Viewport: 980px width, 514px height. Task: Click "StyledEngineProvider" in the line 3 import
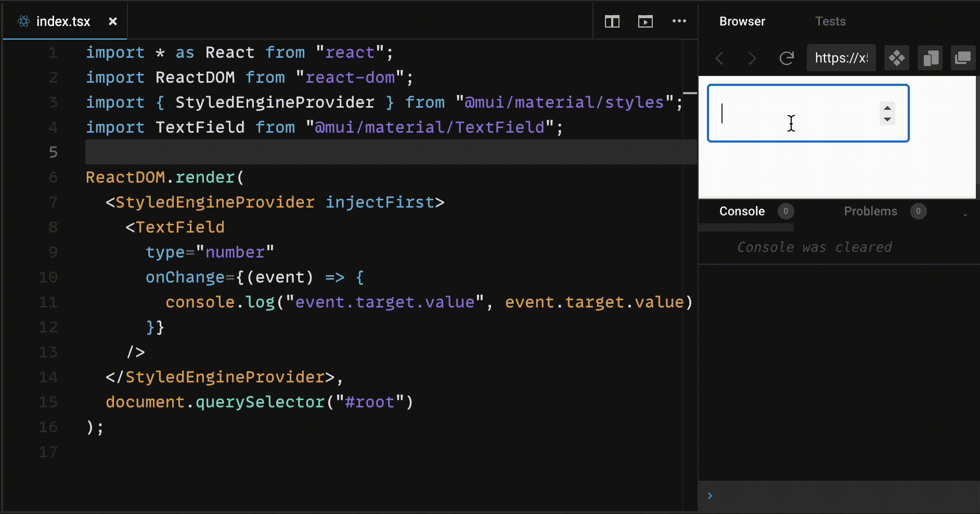click(275, 102)
